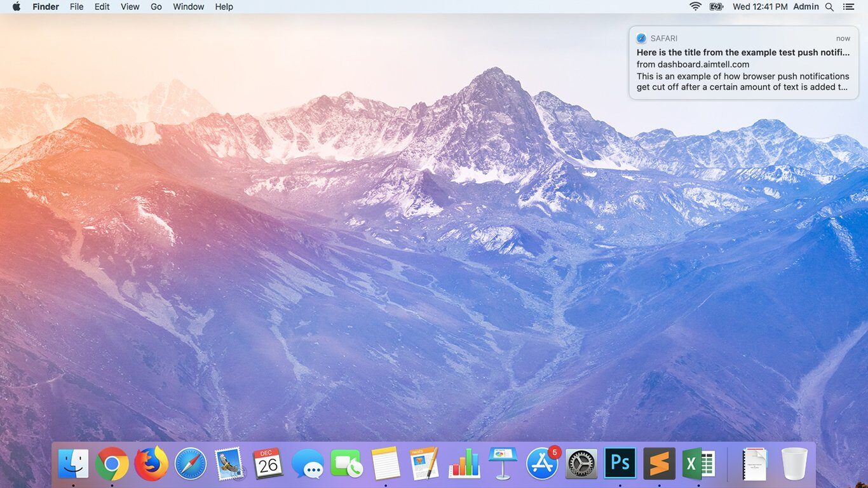Open the Apple menu

pyautogui.click(x=17, y=6)
